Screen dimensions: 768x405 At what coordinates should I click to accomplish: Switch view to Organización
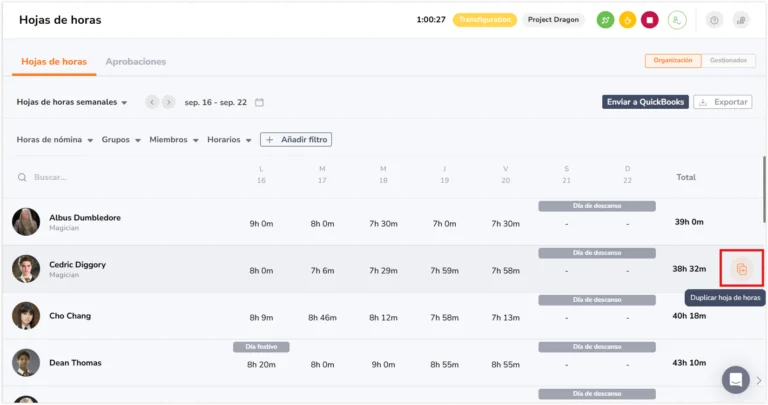[x=673, y=60]
